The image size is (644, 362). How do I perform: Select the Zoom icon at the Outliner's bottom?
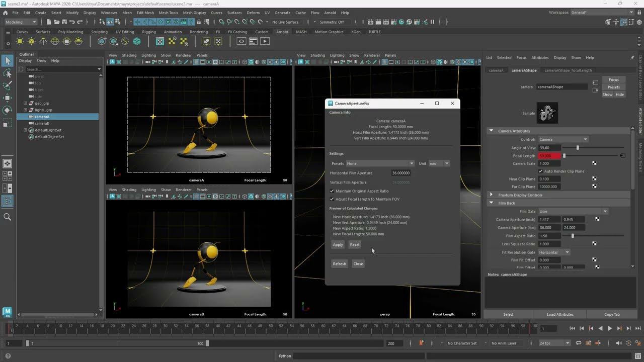[x=8, y=217]
